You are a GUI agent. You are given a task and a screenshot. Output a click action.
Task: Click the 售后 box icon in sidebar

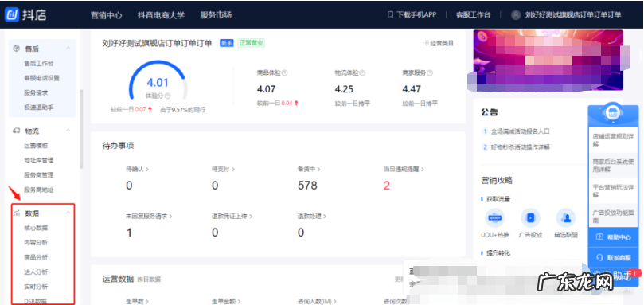[17, 49]
